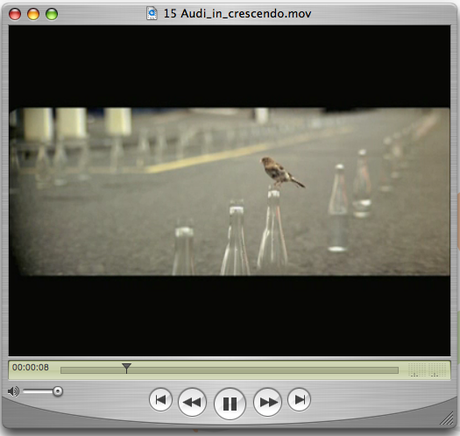Screen dimensions: 460x436
Task: Click the movie file icon in the title bar
Action: tap(152, 13)
